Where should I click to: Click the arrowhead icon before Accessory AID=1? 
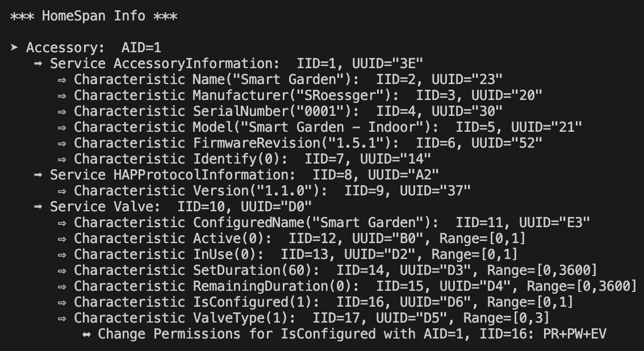14,47
